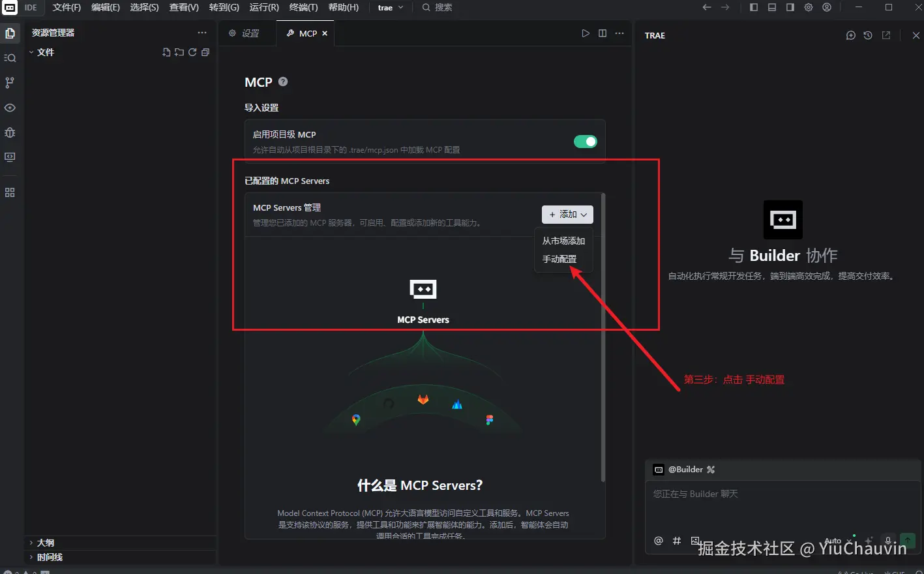Image resolution: width=924 pixels, height=574 pixels.
Task: Switch to the 设置 tab
Action: click(247, 33)
